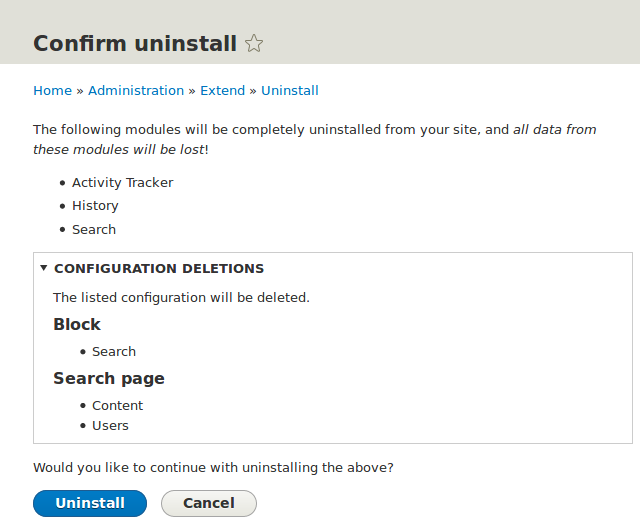Click the Confirm uninstall page title
This screenshot has height=517, width=640.
135,44
